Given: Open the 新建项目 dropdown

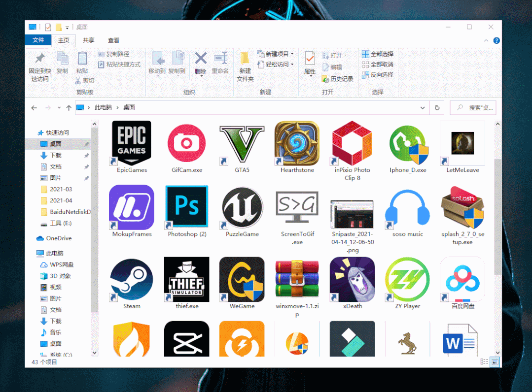Looking at the screenshot, I should pyautogui.click(x=275, y=54).
